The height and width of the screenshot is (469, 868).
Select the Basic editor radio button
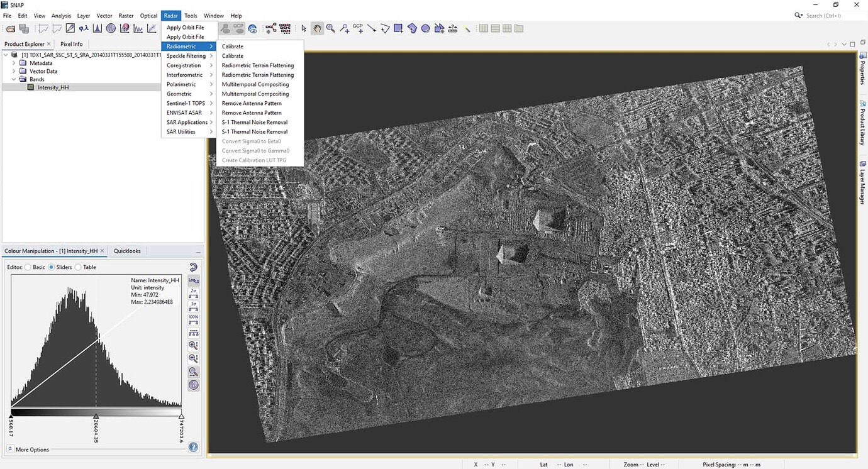pyautogui.click(x=28, y=267)
